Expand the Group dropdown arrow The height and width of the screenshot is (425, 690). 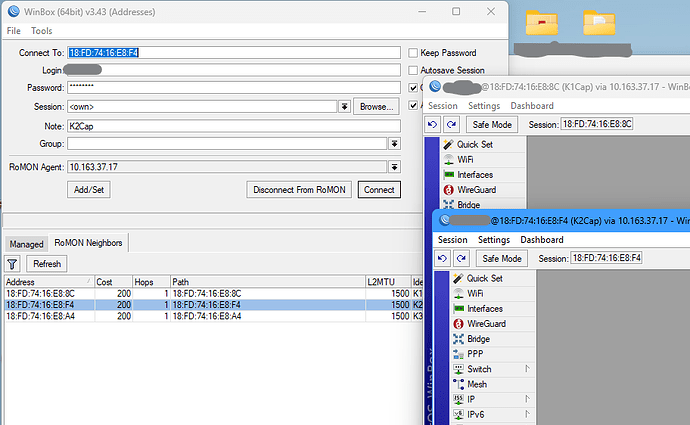394,143
